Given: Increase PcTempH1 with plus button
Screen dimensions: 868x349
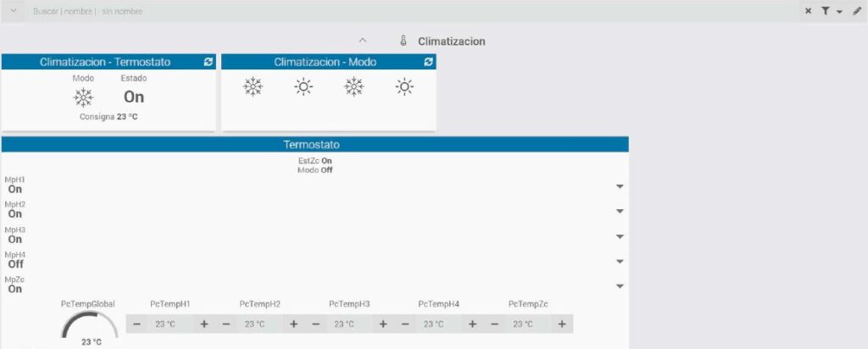Looking at the screenshot, I should tap(204, 324).
